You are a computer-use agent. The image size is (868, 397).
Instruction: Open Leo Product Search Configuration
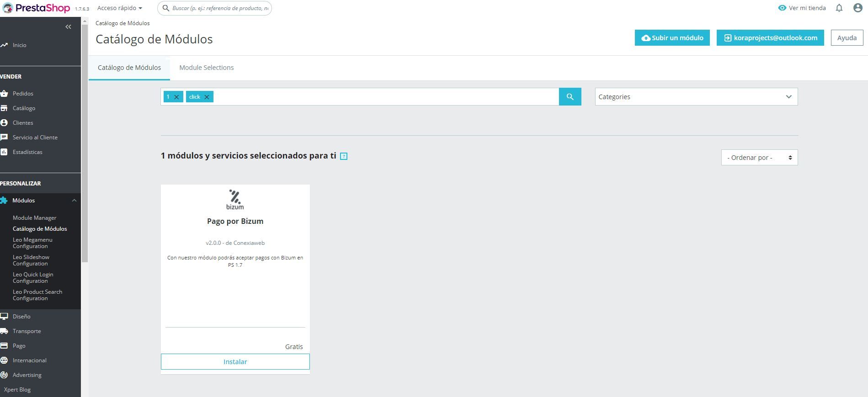[x=37, y=295]
